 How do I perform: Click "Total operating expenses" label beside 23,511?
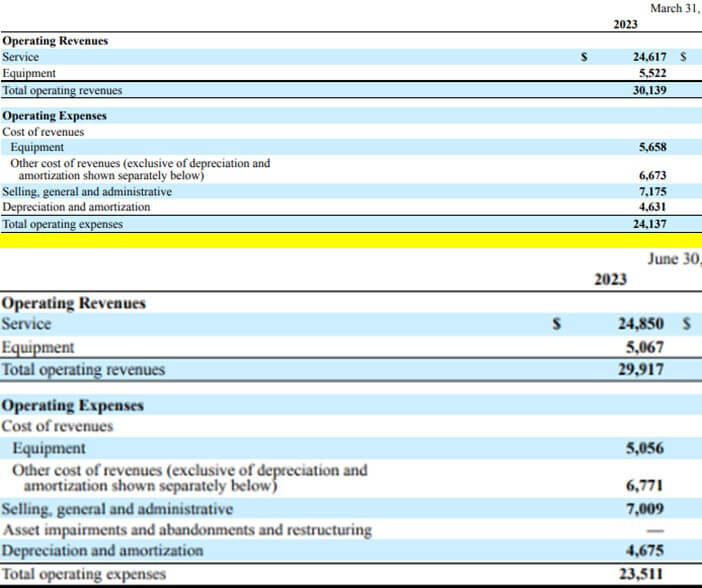[x=84, y=574]
